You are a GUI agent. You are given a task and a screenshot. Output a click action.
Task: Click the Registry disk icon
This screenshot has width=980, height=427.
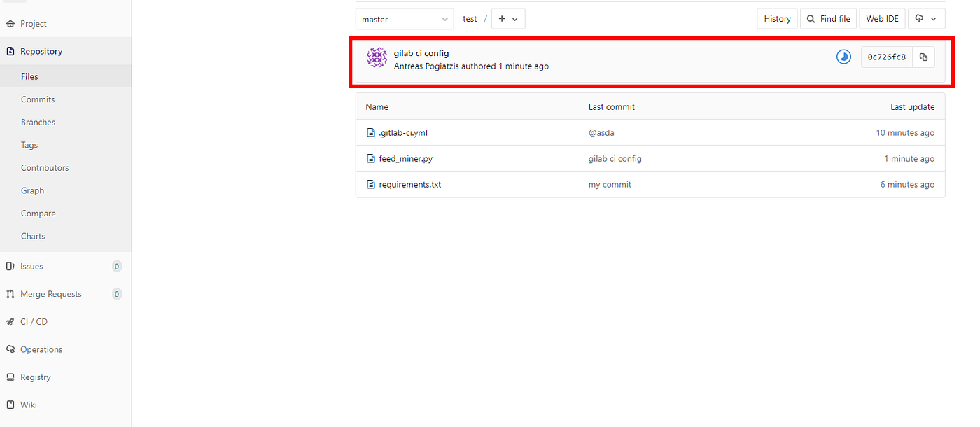pyautogui.click(x=10, y=377)
